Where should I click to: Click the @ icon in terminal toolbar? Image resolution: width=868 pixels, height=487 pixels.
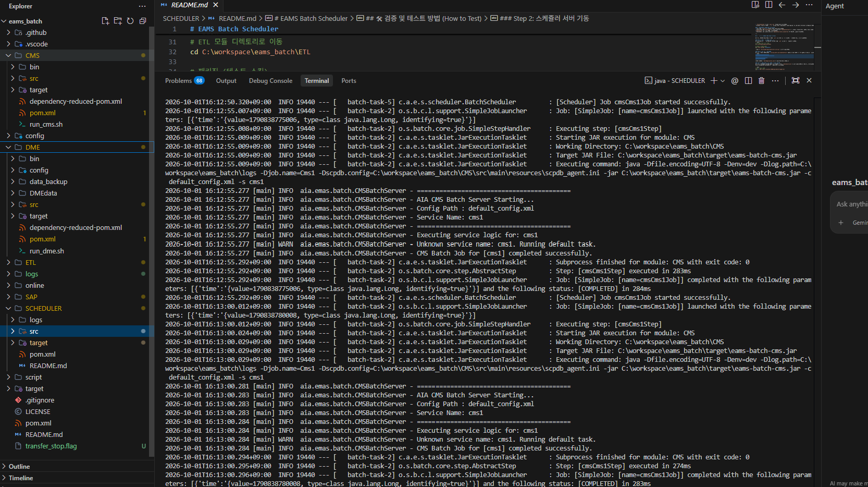click(x=735, y=81)
